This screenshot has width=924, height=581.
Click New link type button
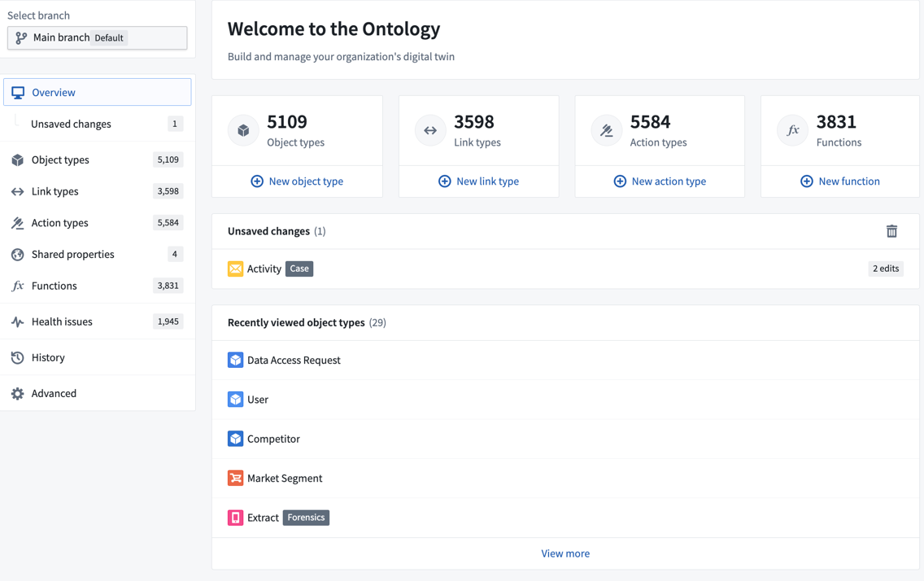click(x=478, y=181)
